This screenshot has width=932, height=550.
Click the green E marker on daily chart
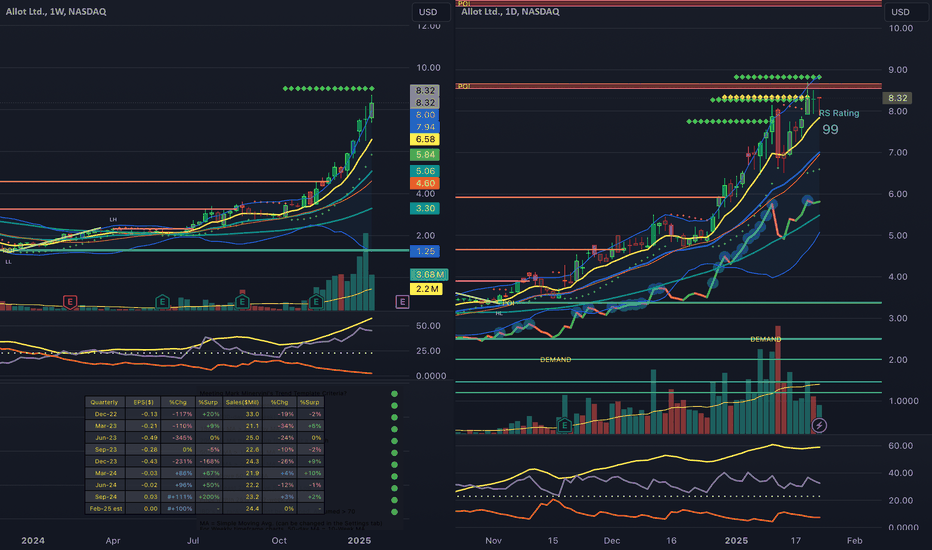(565, 425)
